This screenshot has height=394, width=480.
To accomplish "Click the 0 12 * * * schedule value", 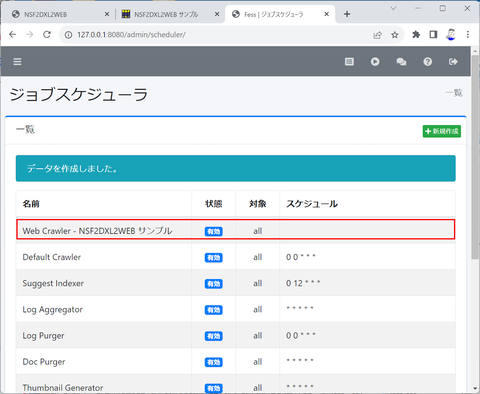I will [x=303, y=283].
